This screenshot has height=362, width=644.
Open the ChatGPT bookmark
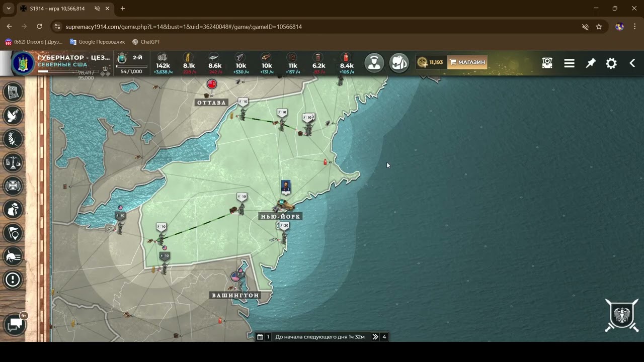pos(146,42)
